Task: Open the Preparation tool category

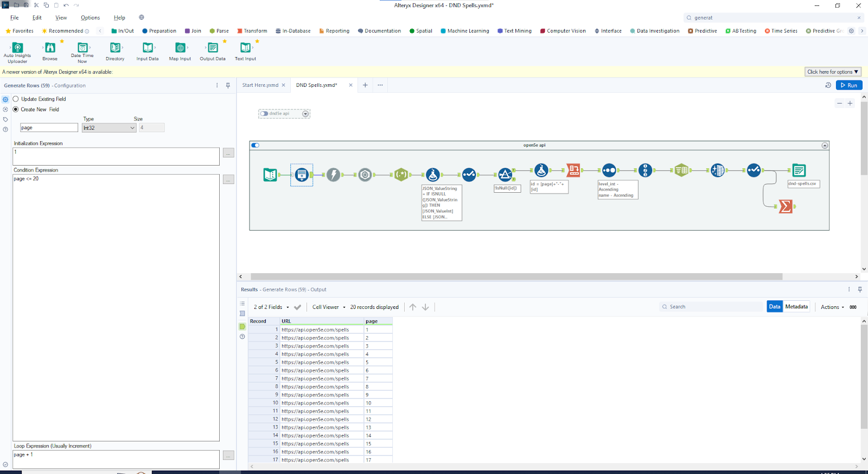Action: pyautogui.click(x=159, y=31)
